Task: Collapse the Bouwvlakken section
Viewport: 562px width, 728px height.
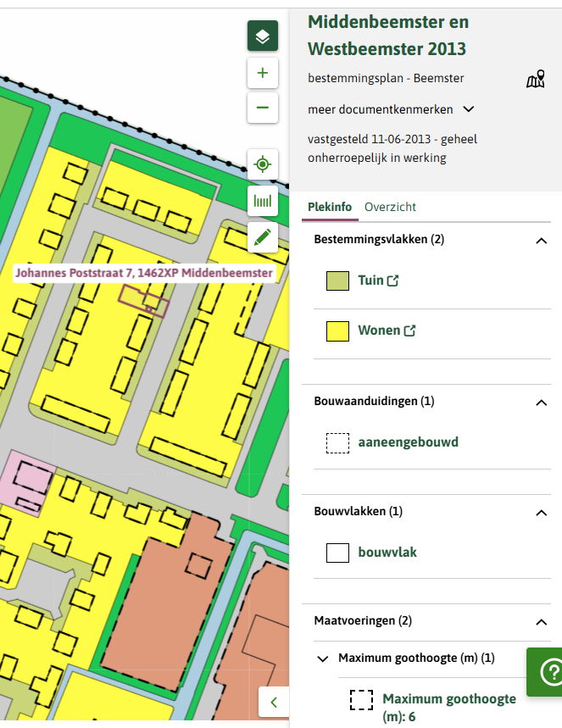Action: 541,512
